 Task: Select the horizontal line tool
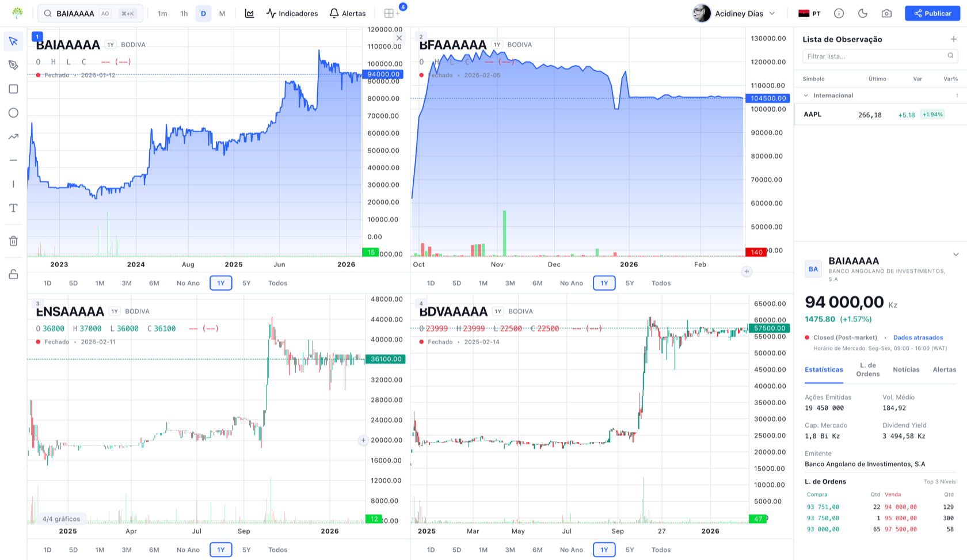click(x=13, y=160)
